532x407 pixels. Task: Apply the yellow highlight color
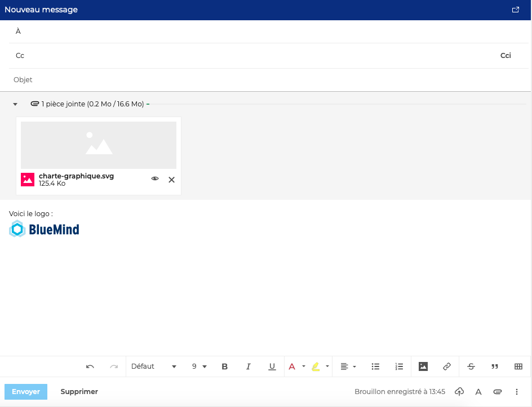(x=316, y=366)
